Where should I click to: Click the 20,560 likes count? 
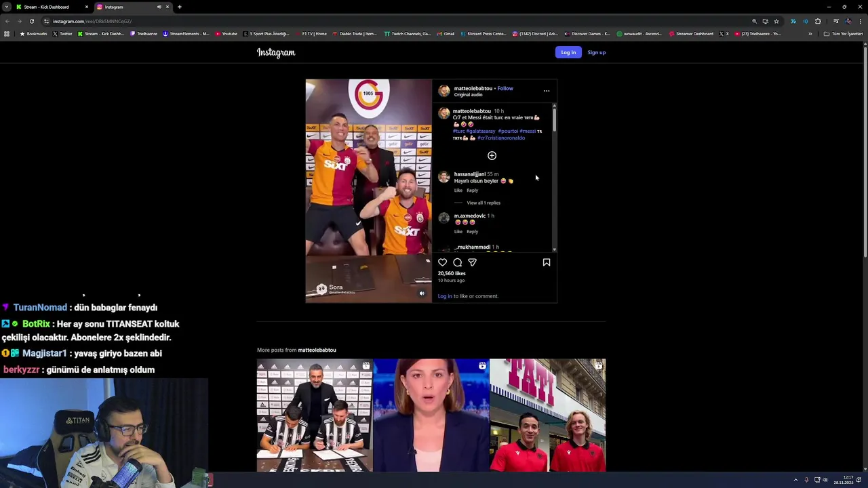click(452, 273)
